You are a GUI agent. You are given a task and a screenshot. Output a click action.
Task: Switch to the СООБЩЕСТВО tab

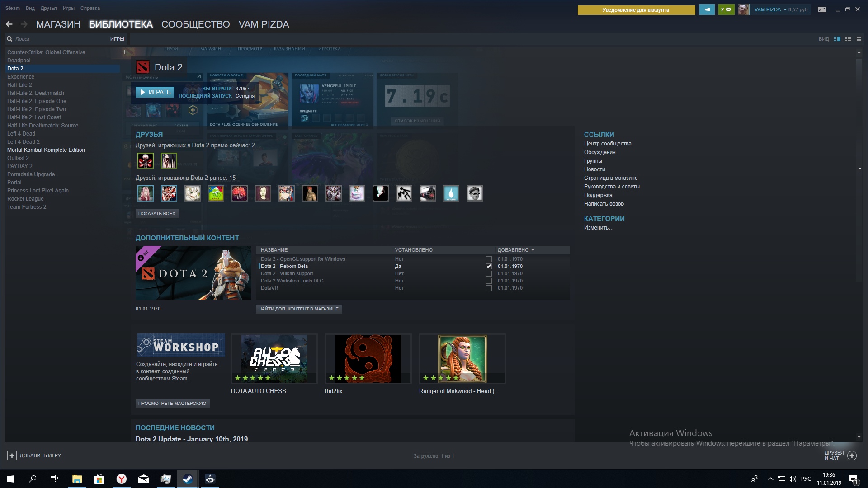(196, 24)
